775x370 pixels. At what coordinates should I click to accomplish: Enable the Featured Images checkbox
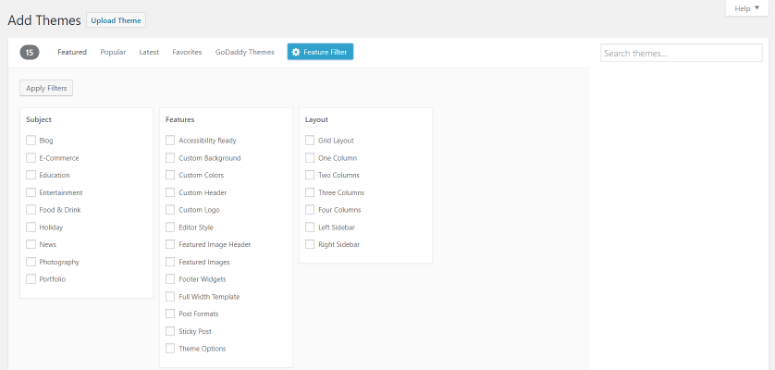click(171, 262)
